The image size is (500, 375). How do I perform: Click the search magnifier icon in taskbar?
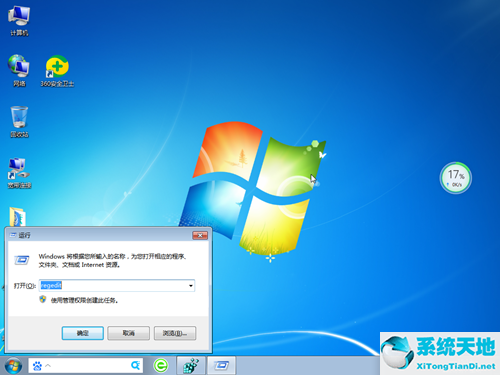[x=135, y=366]
